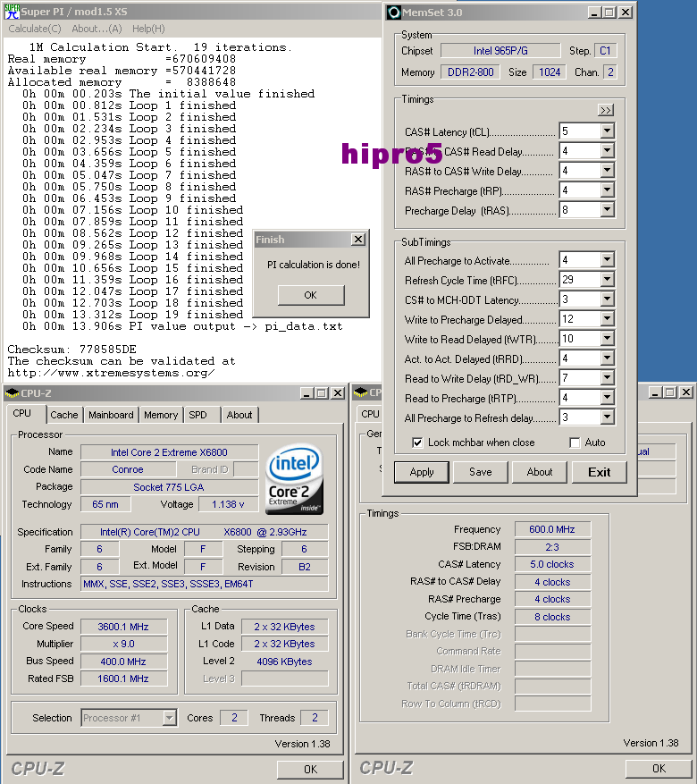Open Help(H) menu in Super PI
Screen dimensions: 697x784
point(148,29)
